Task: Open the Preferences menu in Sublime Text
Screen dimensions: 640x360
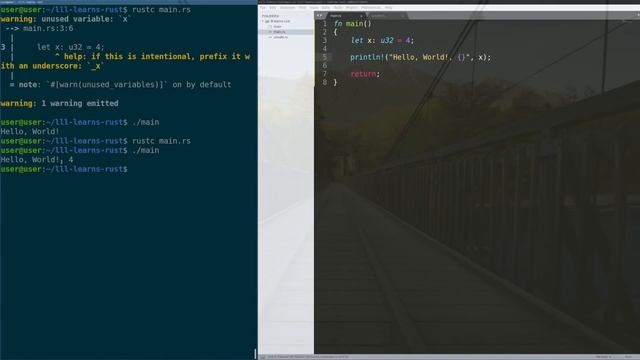Action: point(371,8)
